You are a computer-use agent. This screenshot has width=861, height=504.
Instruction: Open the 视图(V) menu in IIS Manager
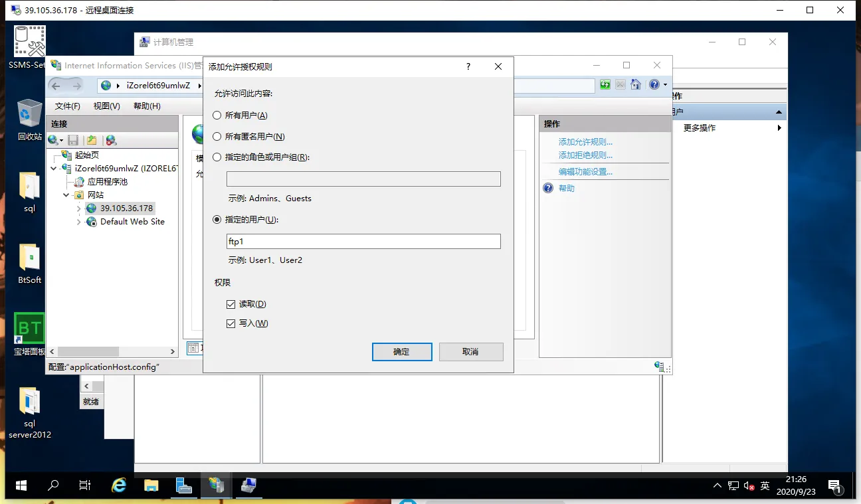point(107,106)
